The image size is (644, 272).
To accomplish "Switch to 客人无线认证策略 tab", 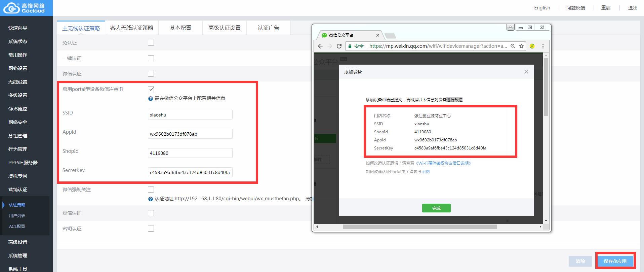I will coord(132,28).
